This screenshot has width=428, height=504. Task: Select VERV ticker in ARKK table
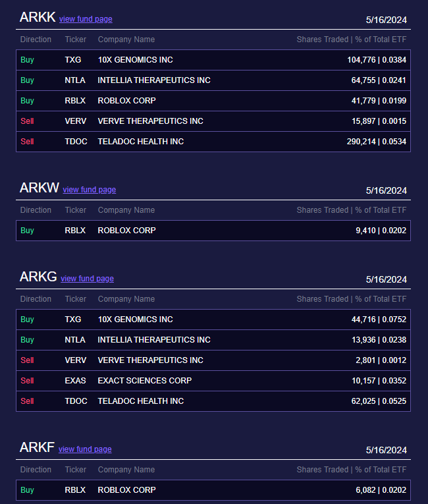click(x=76, y=121)
